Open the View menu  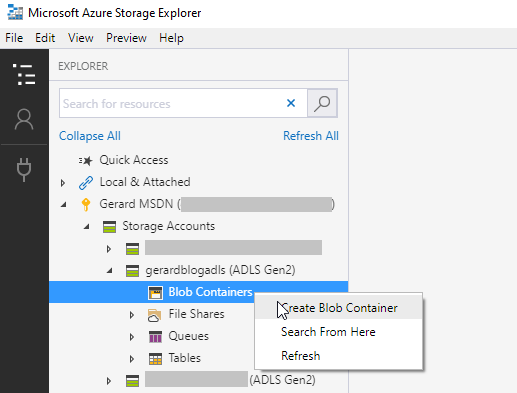(x=81, y=38)
